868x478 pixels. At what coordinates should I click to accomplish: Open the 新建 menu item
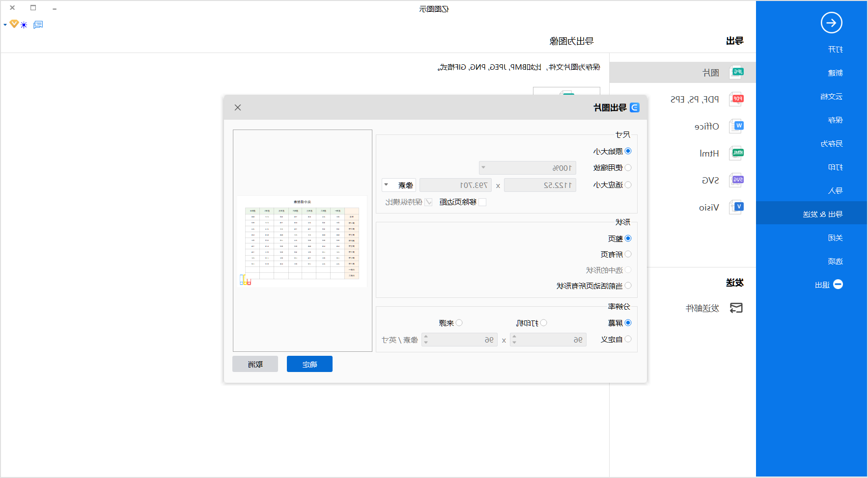tap(836, 73)
